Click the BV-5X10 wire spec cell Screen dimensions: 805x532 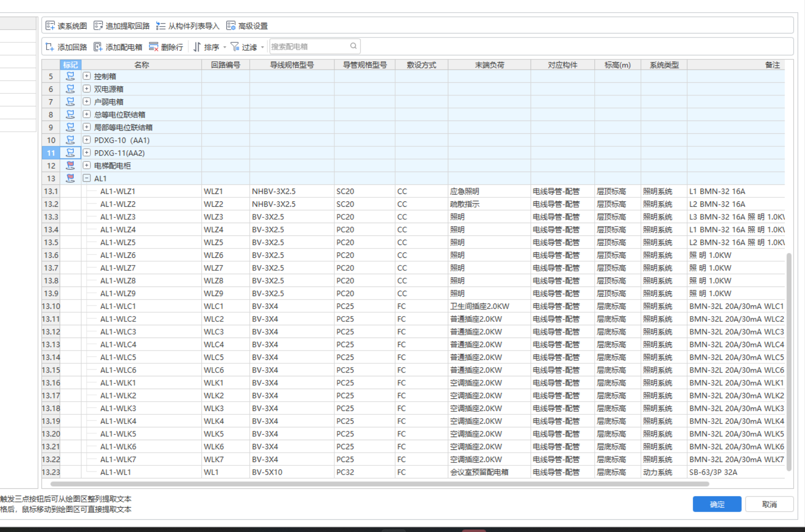(292, 472)
